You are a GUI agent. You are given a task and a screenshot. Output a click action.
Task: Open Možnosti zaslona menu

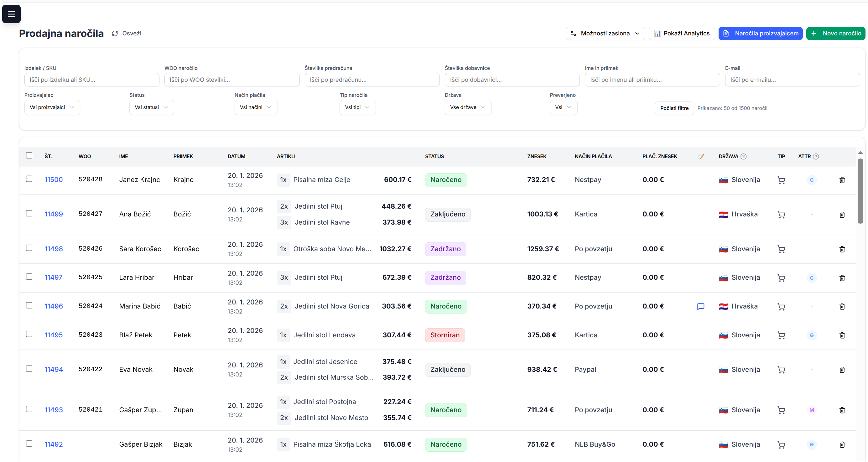point(605,34)
